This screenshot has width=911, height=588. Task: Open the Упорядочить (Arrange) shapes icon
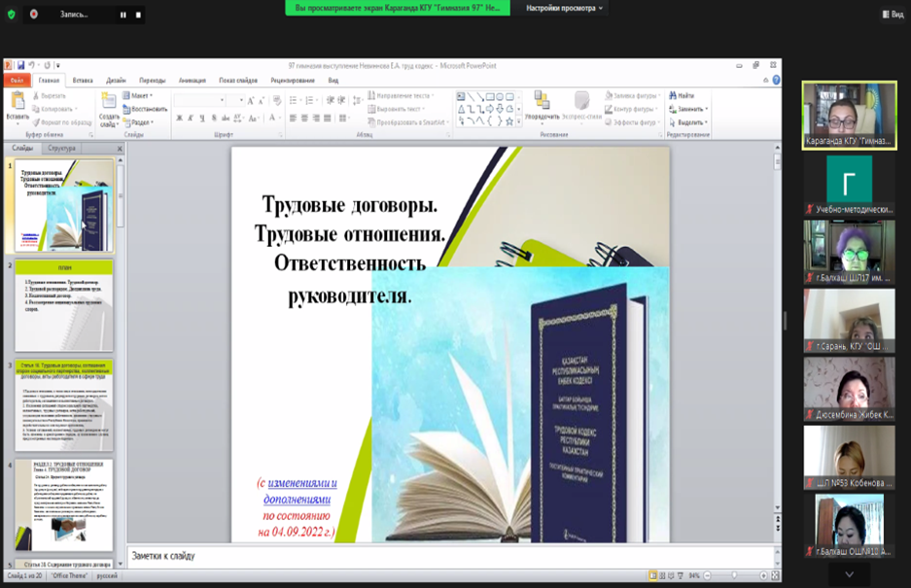(542, 101)
